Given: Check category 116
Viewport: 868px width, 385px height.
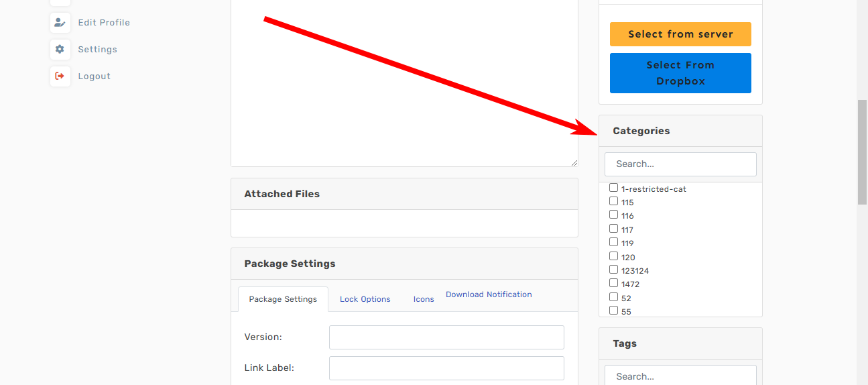Looking at the screenshot, I should pos(613,215).
